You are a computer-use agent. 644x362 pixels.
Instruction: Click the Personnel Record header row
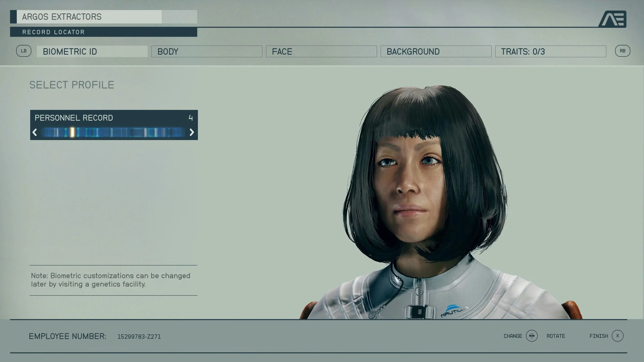click(x=114, y=118)
